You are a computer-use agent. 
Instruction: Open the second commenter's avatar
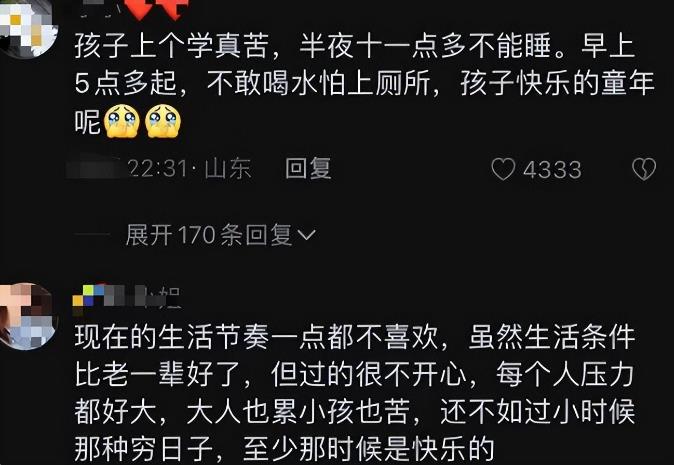pos(27,316)
